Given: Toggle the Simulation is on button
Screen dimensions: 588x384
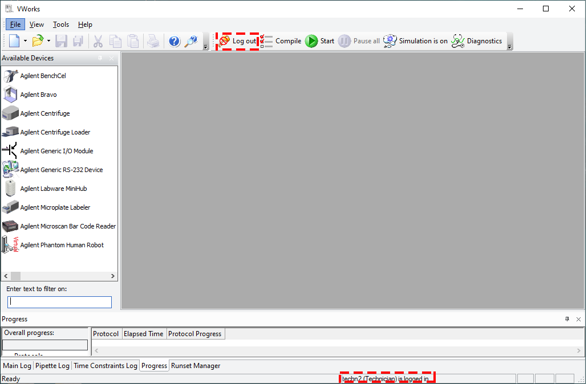Looking at the screenshot, I should click(x=416, y=41).
